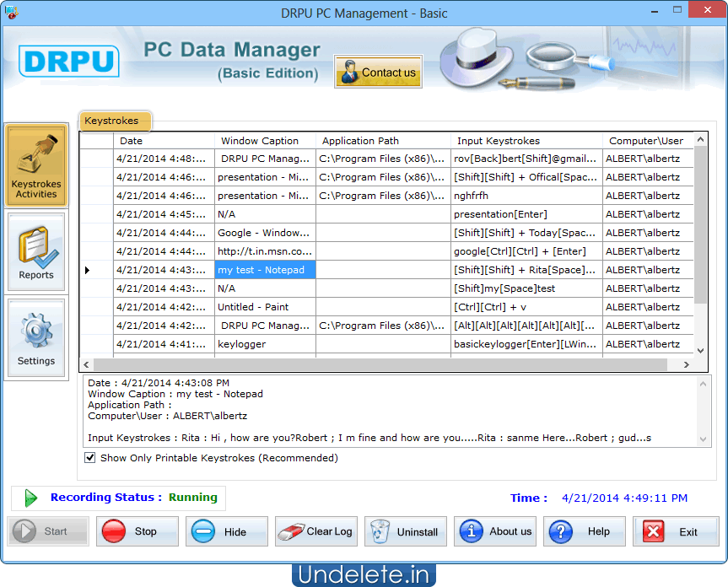Select '[Shift][Shift] + Offical[Spac...' cell
The image size is (728, 587).
tap(526, 177)
